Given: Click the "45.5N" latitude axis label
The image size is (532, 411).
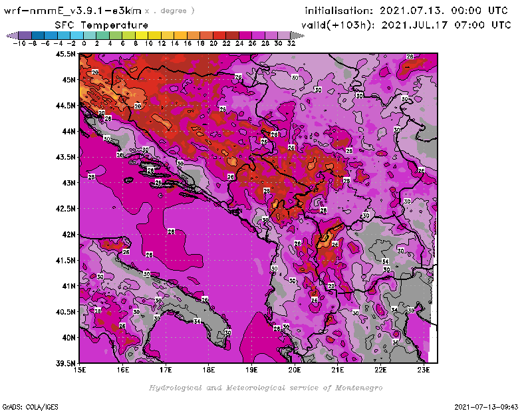Looking at the screenshot, I should coord(66,54).
